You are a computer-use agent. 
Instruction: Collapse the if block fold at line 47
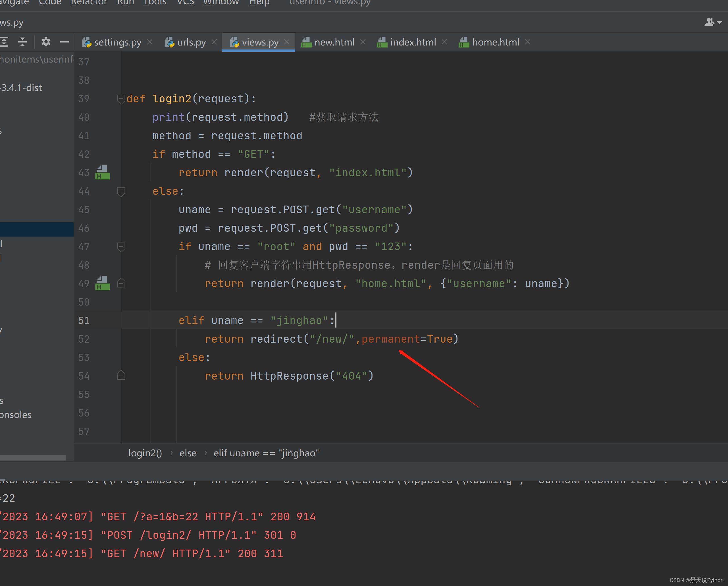121,247
